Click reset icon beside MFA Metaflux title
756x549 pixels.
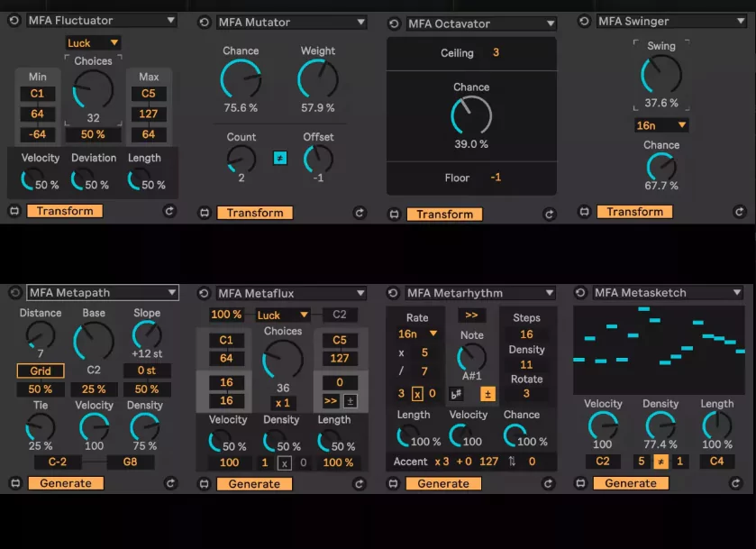[204, 293]
